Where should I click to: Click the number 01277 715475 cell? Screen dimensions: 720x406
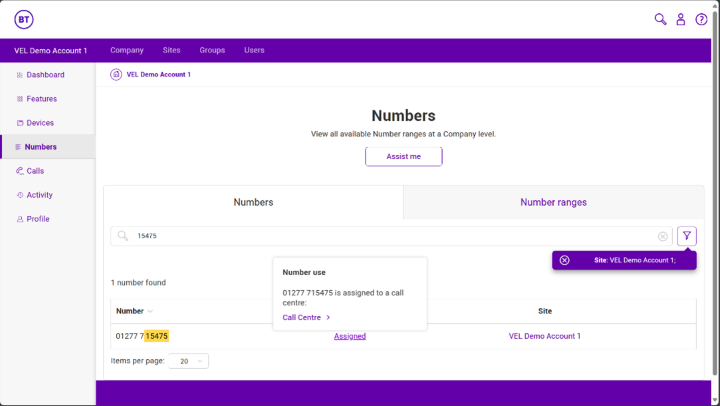coord(142,336)
